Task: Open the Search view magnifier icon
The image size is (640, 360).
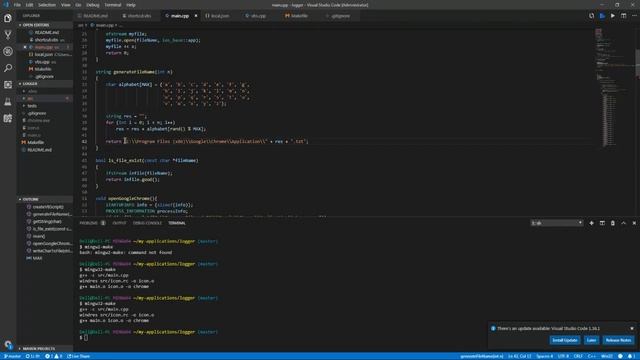Action: point(8,68)
